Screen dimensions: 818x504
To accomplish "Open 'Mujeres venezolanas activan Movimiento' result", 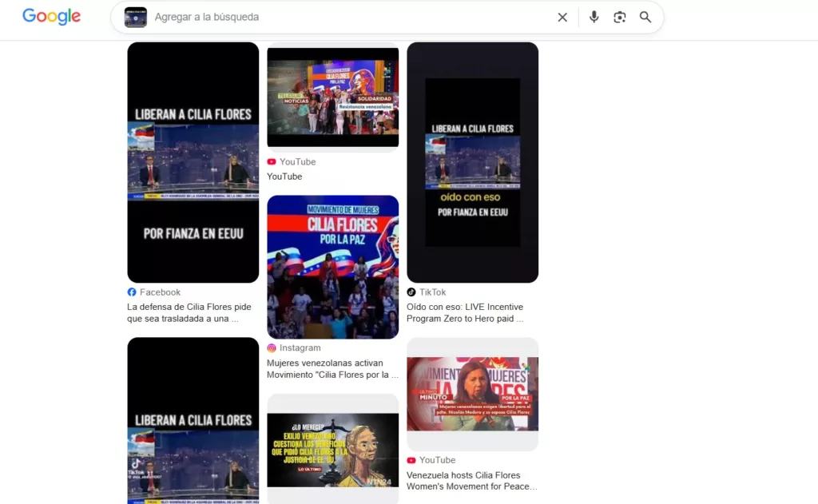I will (x=332, y=369).
